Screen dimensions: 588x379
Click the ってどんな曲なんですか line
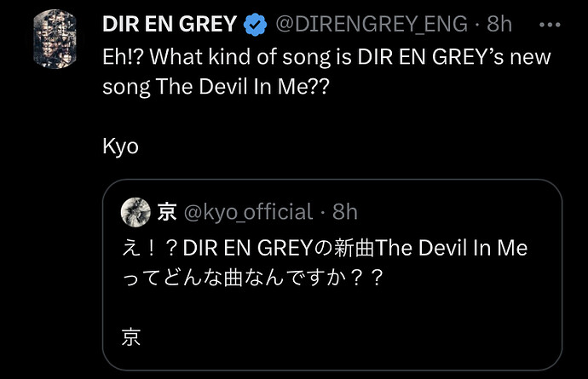(x=252, y=279)
